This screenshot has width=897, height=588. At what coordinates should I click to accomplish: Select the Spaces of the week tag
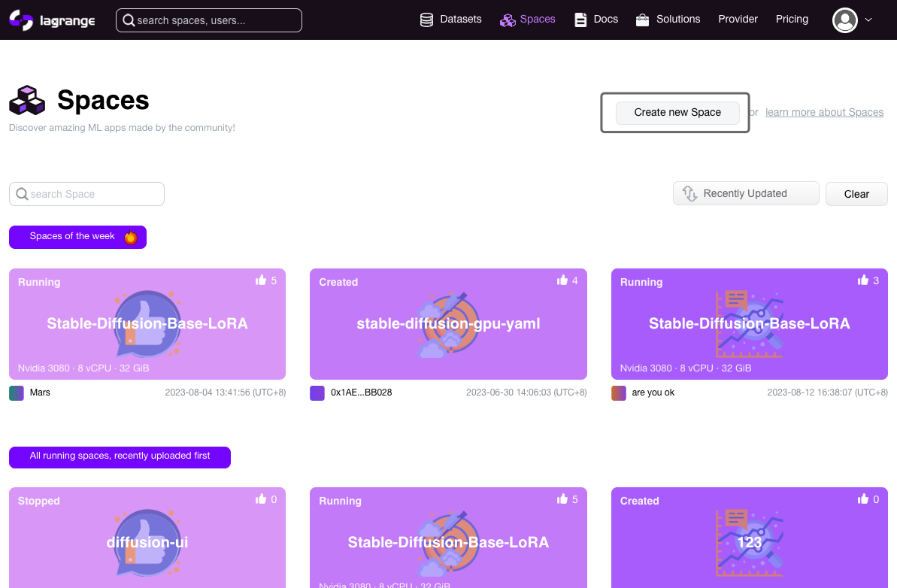coord(77,237)
